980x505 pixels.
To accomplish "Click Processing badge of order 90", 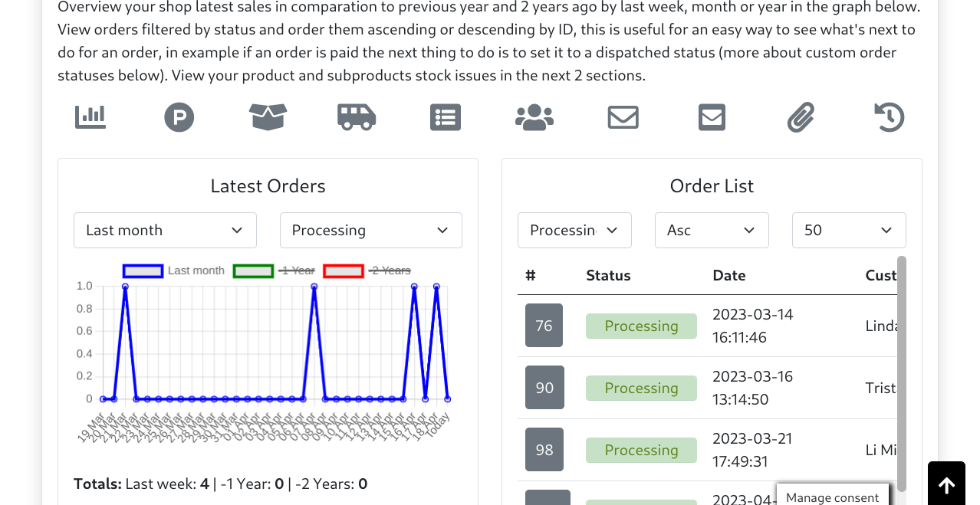I will click(641, 388).
